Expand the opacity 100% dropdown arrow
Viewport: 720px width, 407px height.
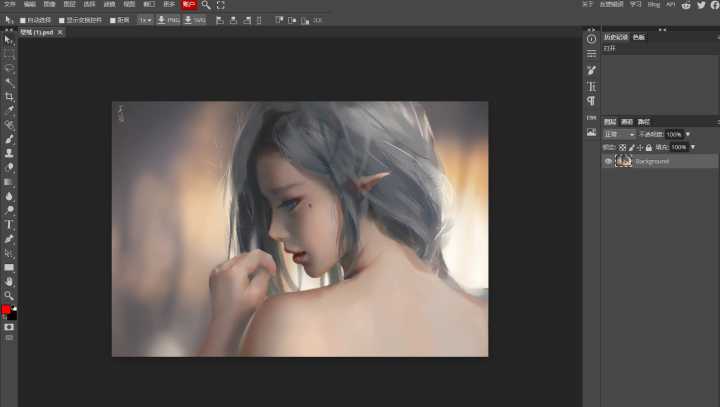pos(688,134)
